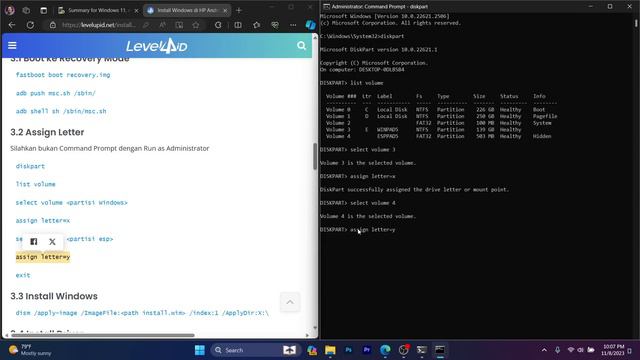Add this page to favorites

point(196,25)
